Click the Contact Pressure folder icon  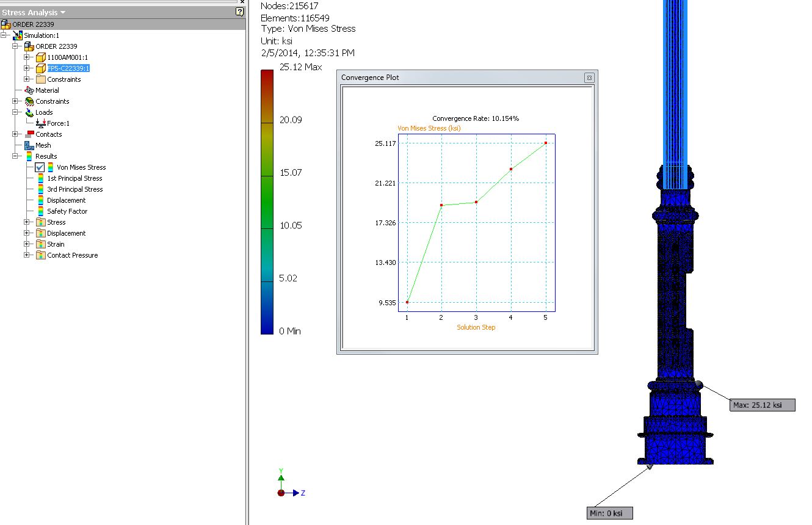pos(41,255)
